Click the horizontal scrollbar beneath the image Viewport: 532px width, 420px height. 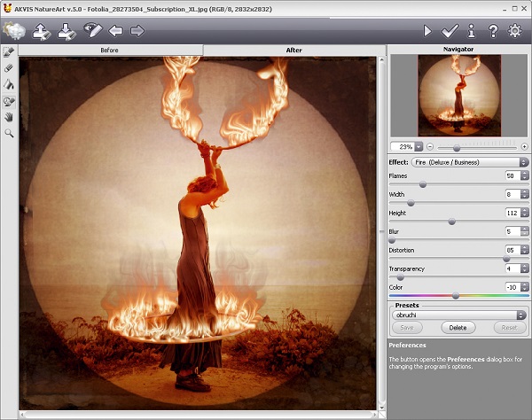(199, 415)
